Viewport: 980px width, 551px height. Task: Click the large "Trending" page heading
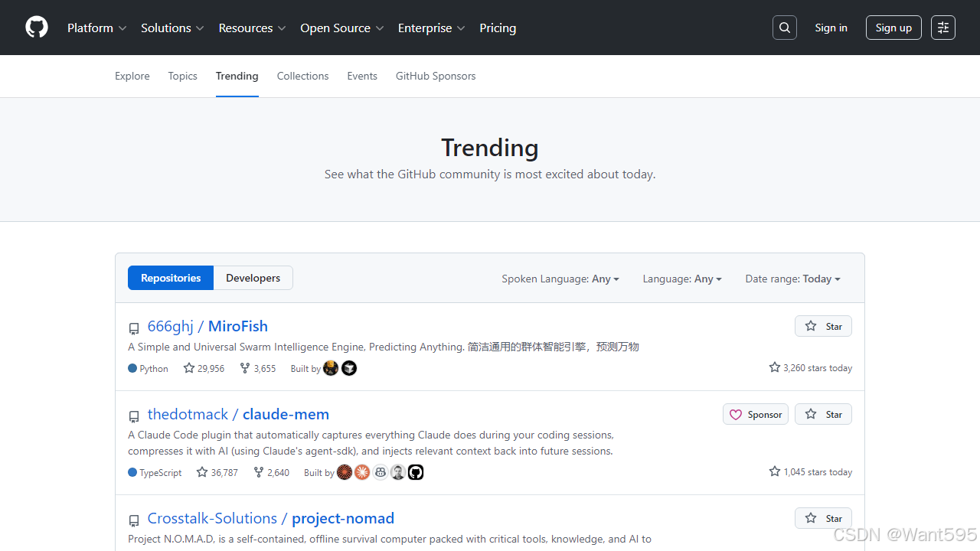490,147
